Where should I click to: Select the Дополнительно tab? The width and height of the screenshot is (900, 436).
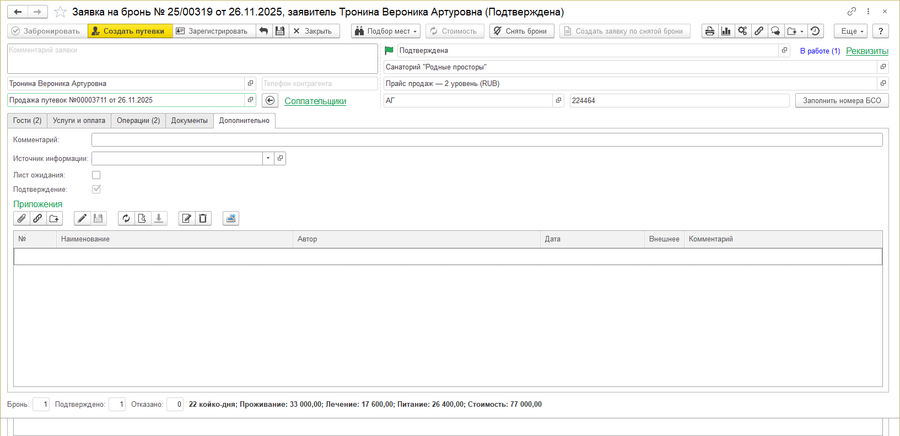tap(245, 120)
